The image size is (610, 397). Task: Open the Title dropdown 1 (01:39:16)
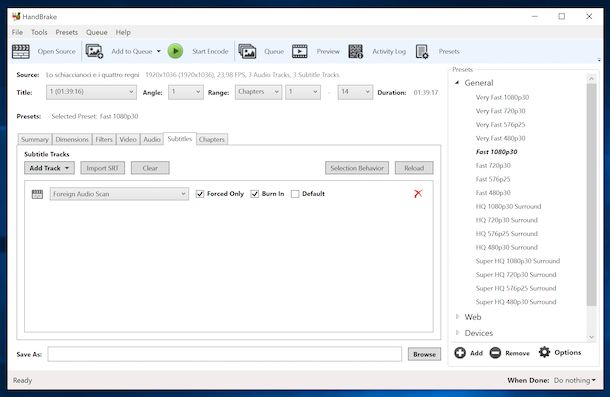tap(91, 92)
